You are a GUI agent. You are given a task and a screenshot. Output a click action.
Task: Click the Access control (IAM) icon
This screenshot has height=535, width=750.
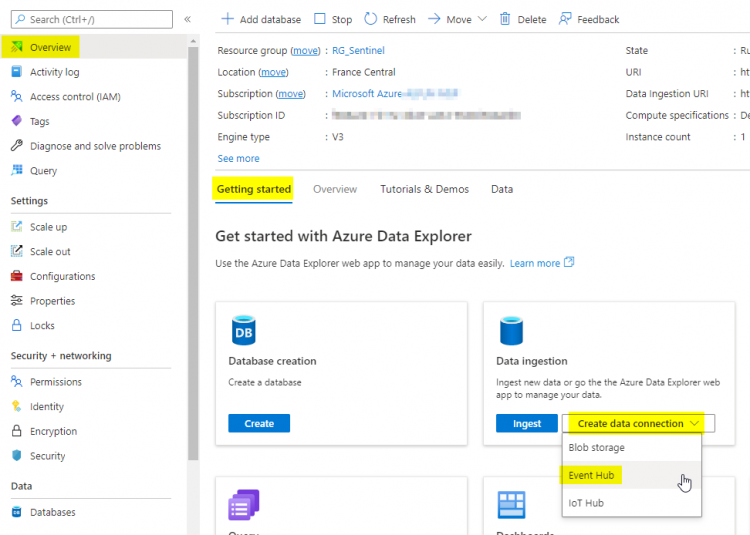click(17, 97)
